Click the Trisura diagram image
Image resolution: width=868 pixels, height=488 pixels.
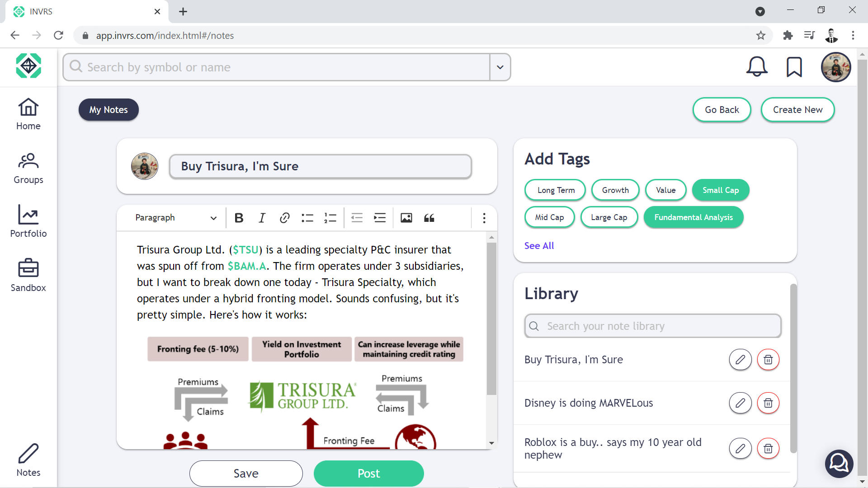tap(305, 392)
